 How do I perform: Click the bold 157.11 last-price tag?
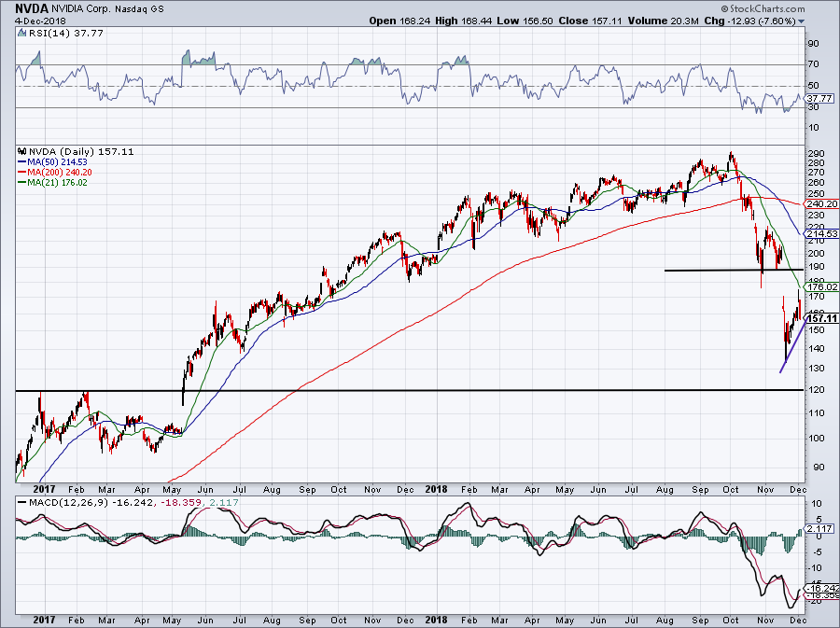point(821,318)
